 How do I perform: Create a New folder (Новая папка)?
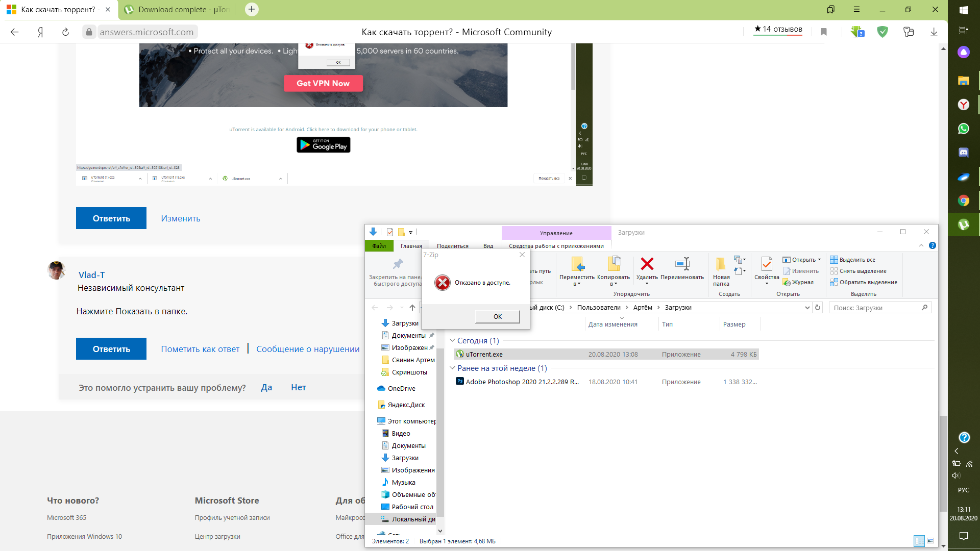pyautogui.click(x=721, y=271)
